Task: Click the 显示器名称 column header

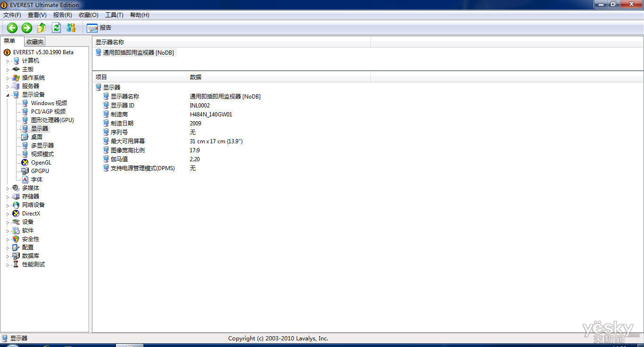Action: 231,42
